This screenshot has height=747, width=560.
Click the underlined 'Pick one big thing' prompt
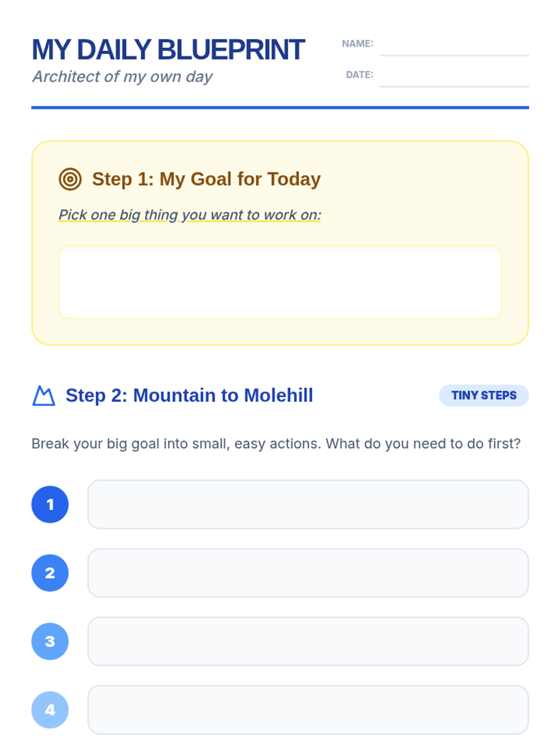189,215
